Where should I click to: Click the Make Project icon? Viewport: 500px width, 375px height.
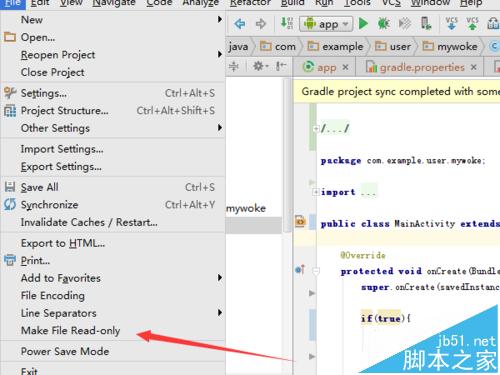pyautogui.click(x=286, y=24)
